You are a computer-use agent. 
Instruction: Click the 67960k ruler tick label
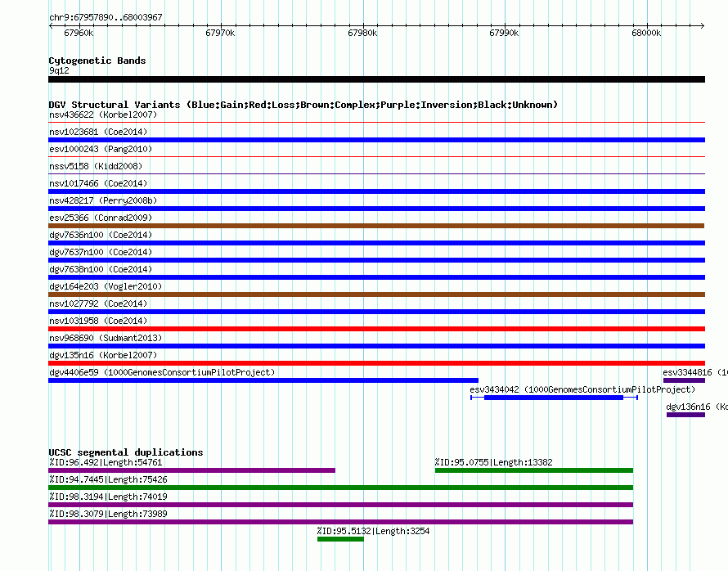(79, 33)
